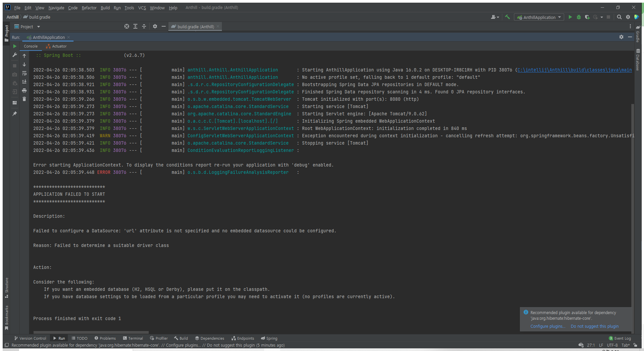Viewport: 644px width, 351px height.
Task: Select opened file target icon in Project pane
Action: click(x=127, y=26)
